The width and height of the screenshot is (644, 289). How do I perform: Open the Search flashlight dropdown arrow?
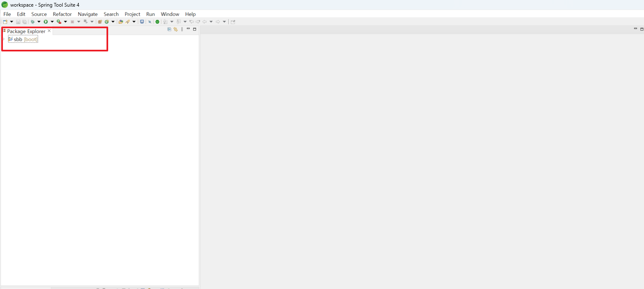point(134,22)
